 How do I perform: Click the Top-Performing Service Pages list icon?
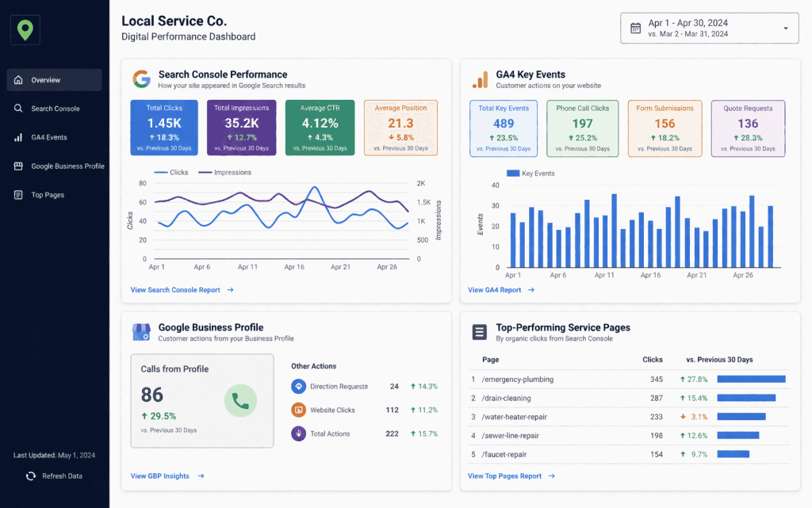click(479, 332)
